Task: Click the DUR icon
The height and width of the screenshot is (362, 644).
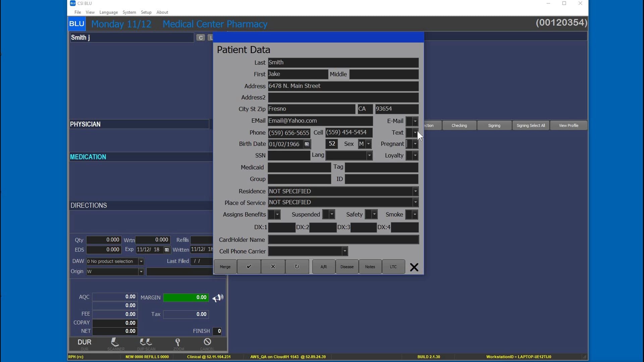Action: coord(85,344)
